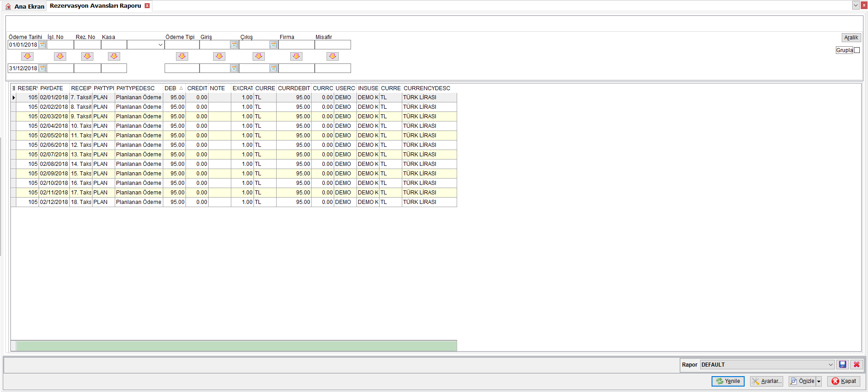
Task: Open calendar picker for lower Çıkış field
Action: (x=273, y=68)
